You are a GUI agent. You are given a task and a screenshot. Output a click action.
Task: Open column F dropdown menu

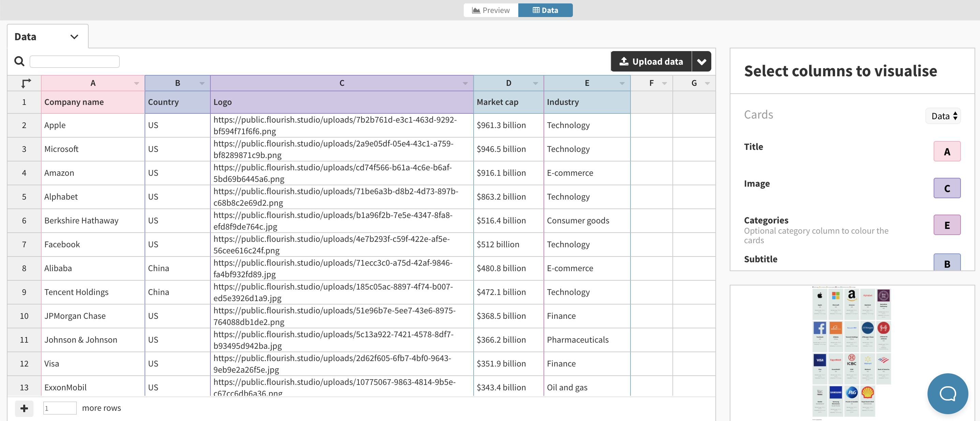(x=664, y=83)
